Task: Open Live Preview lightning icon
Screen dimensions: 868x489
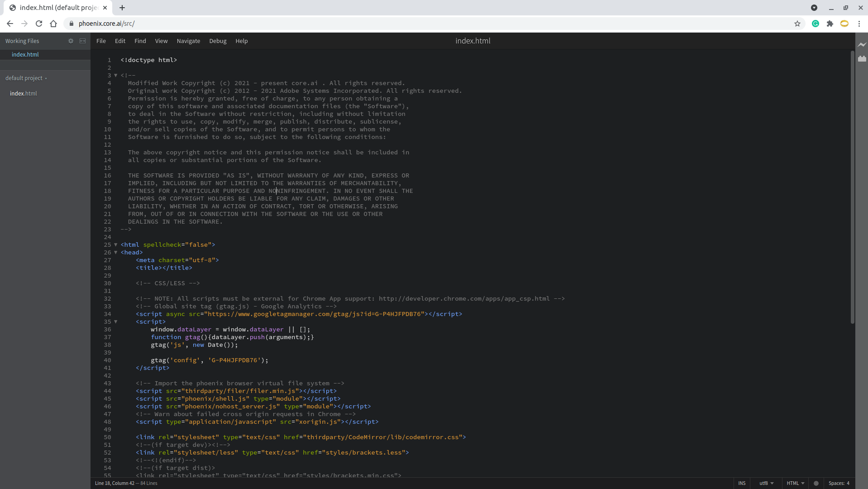Action: click(862, 44)
